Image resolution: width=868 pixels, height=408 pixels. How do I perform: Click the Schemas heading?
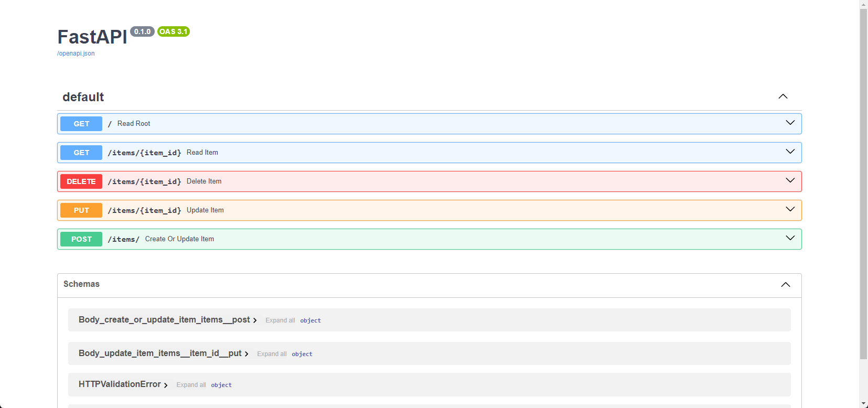(81, 284)
